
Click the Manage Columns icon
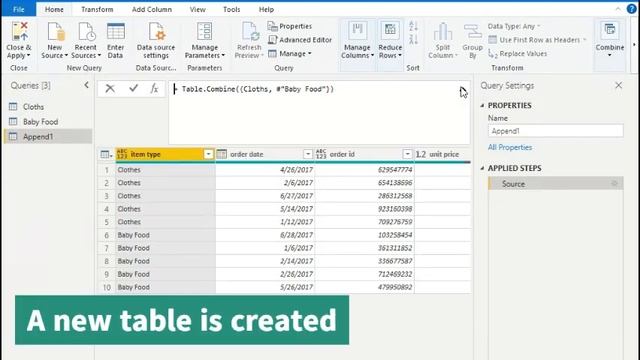coord(357,31)
